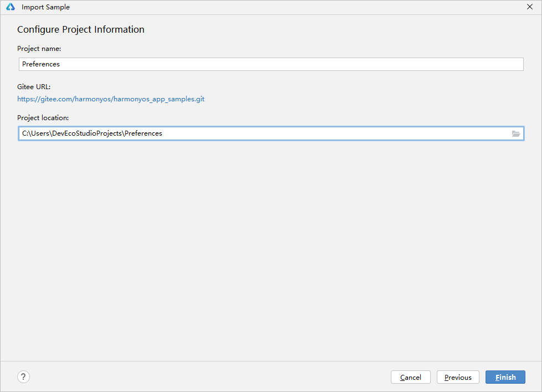Viewport: 542px width, 392px height.
Task: Click the Project name label
Action: point(39,49)
